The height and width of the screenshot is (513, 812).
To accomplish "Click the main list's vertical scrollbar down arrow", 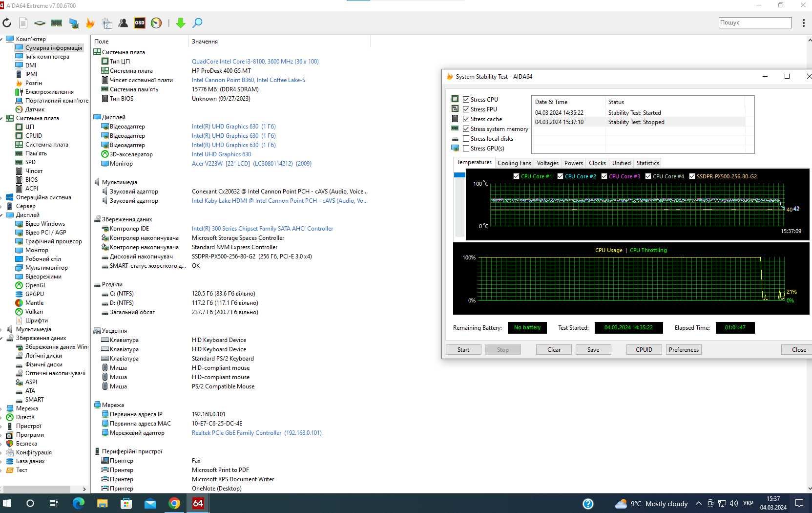I will click(809, 489).
